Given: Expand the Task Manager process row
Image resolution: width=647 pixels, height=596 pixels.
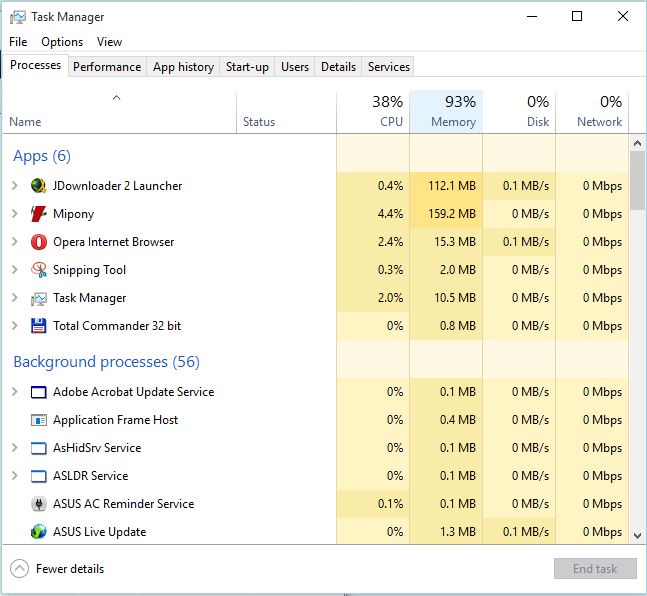Looking at the screenshot, I should click(x=14, y=298).
